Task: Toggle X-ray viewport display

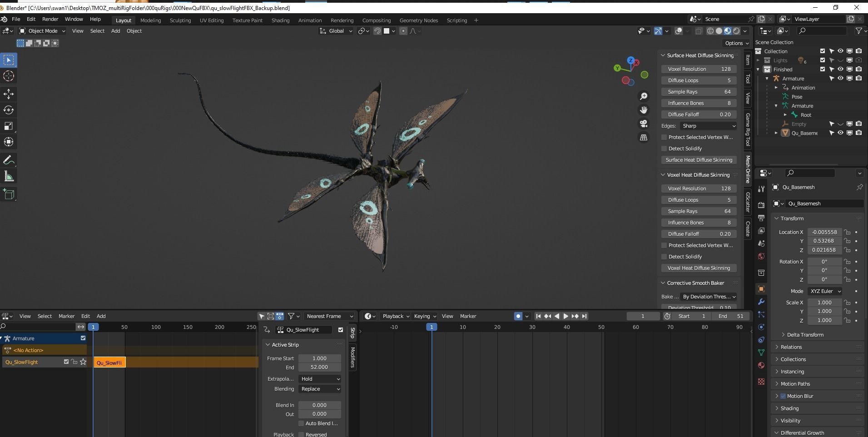Action: click(699, 31)
